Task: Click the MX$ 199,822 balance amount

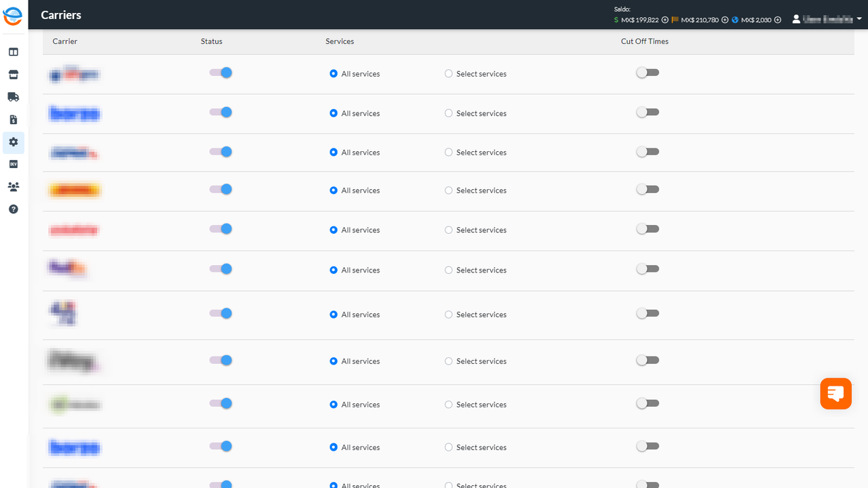Action: (639, 20)
